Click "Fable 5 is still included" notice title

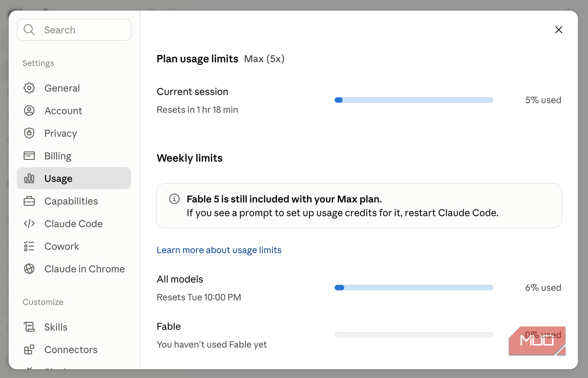click(x=284, y=199)
